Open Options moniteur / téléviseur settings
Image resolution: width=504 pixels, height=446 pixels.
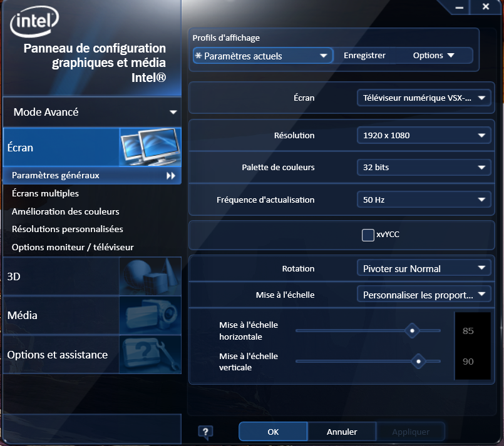[73, 247]
